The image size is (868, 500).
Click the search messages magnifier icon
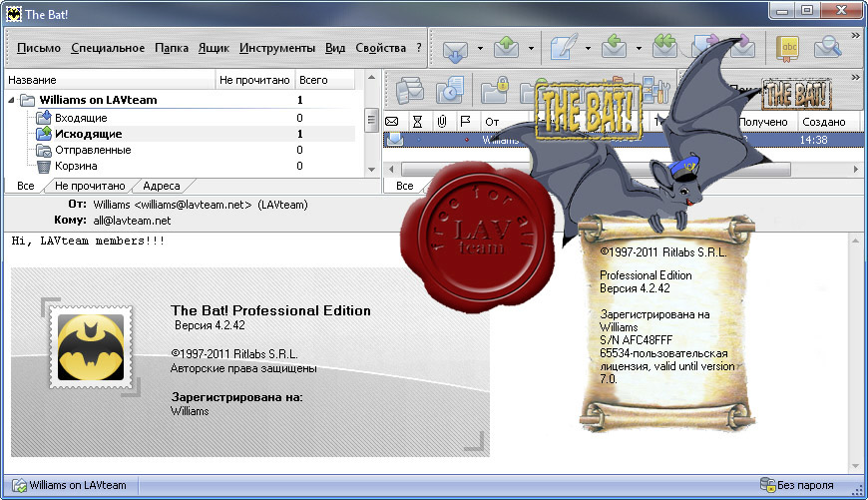pos(827,48)
